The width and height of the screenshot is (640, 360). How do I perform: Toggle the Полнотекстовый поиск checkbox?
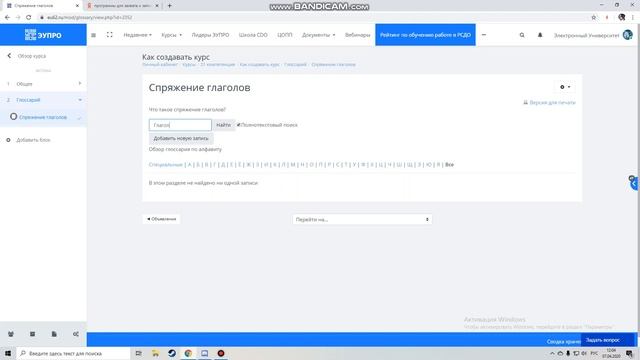(238, 125)
